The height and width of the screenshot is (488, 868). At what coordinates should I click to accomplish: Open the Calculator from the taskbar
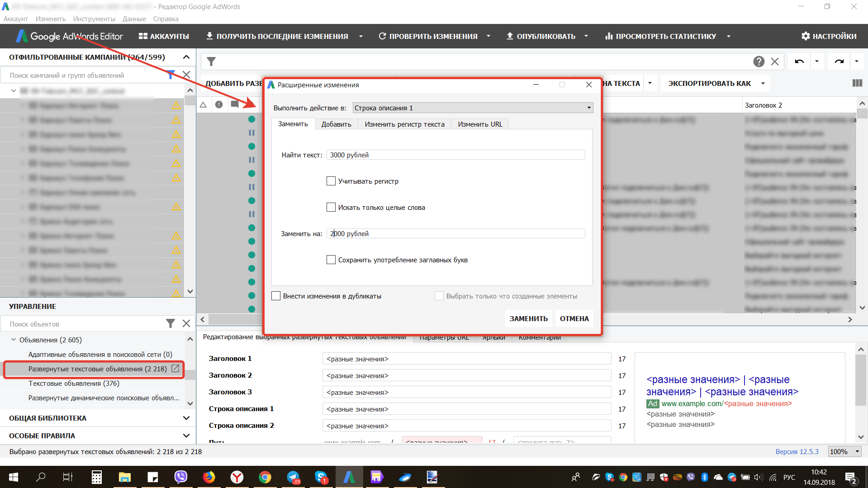[97, 477]
